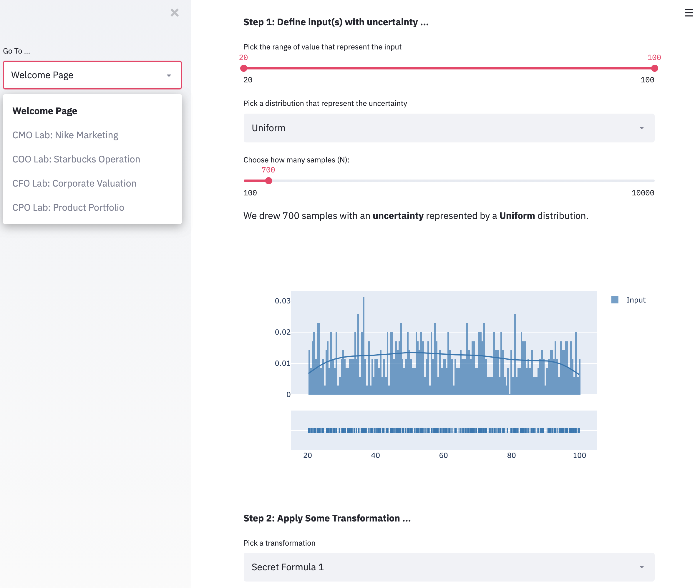The height and width of the screenshot is (588, 700).
Task: Choose CFO Lab: Corporate Valuation option
Action: point(92,183)
